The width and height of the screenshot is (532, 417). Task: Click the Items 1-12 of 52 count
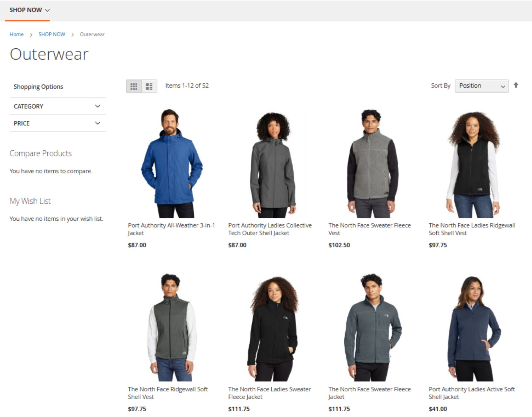click(x=187, y=86)
